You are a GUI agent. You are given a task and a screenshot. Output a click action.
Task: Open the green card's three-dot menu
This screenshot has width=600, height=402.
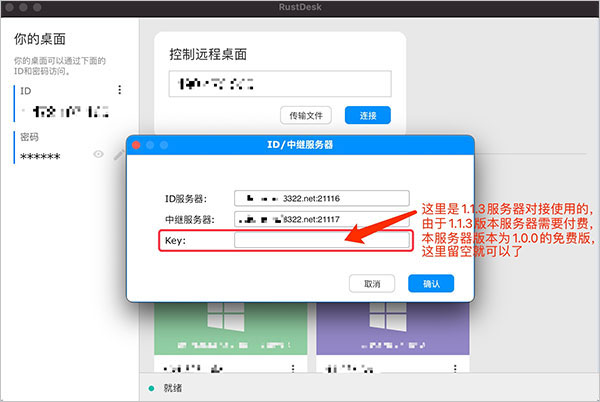click(293, 368)
